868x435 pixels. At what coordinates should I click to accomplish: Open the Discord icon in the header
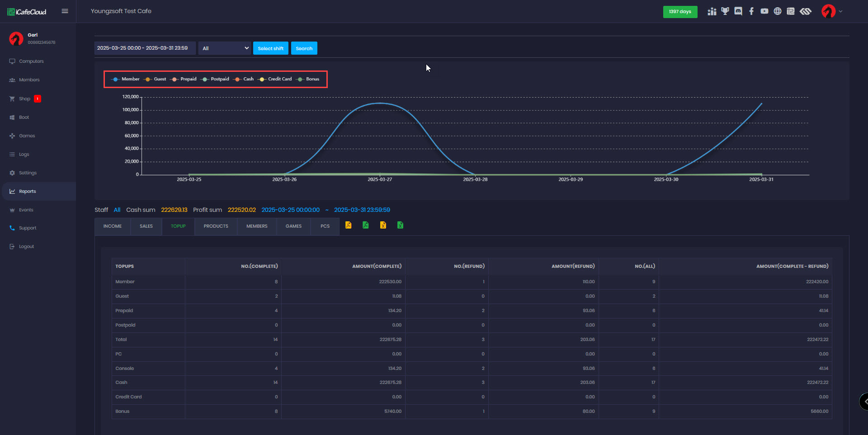(x=738, y=11)
